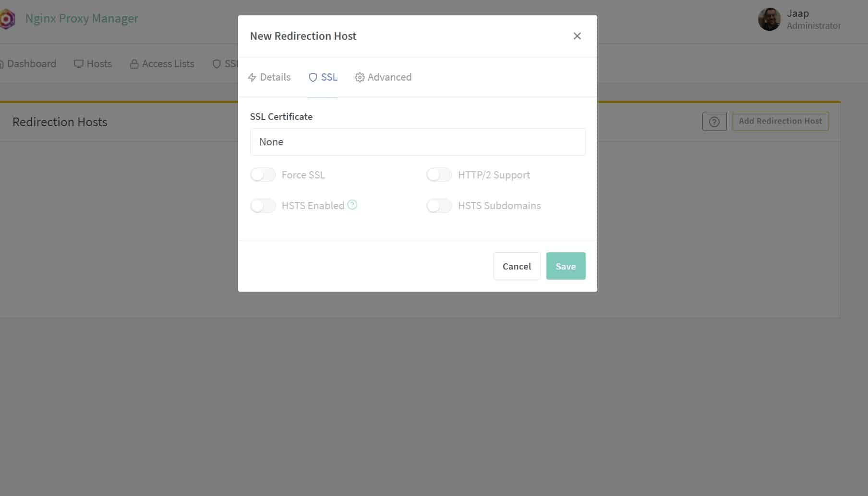The image size is (868, 496).
Task: Click the Jaap user avatar
Action: (x=769, y=19)
